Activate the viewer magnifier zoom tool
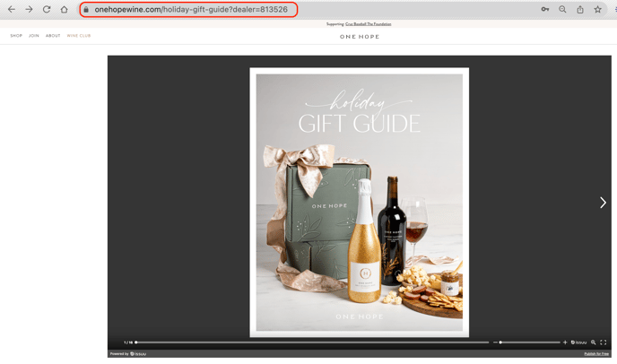Screen dimensions: 617x364 (x=594, y=342)
